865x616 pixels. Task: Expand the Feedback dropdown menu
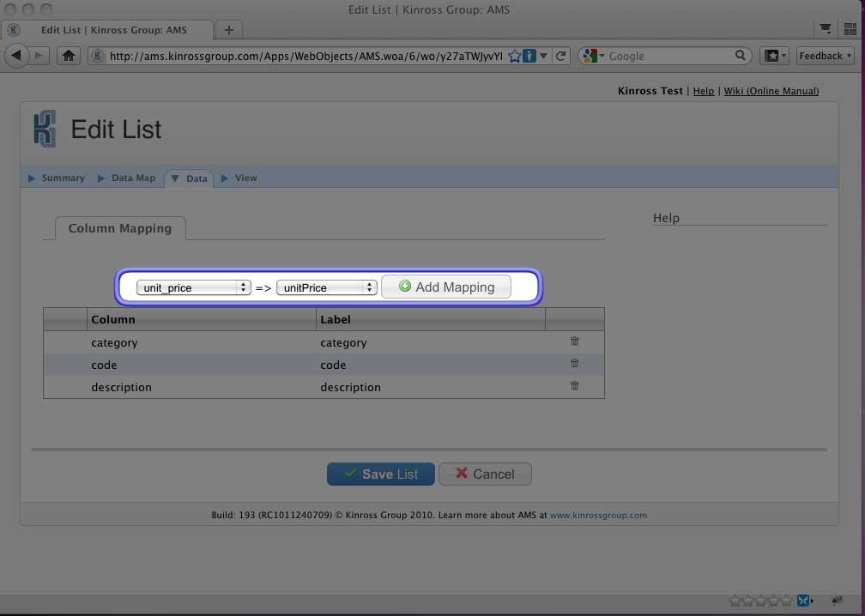point(825,56)
